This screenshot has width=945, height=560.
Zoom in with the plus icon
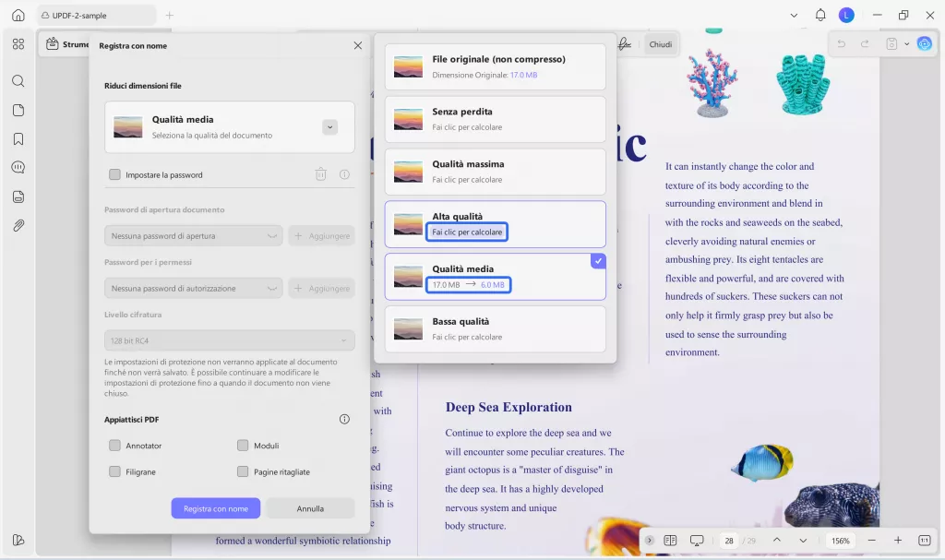click(897, 540)
